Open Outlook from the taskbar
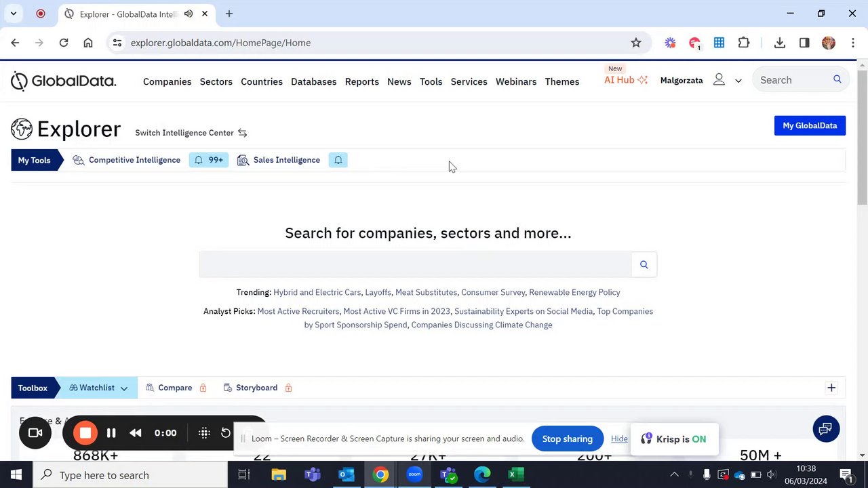The width and height of the screenshot is (868, 488). click(x=347, y=474)
